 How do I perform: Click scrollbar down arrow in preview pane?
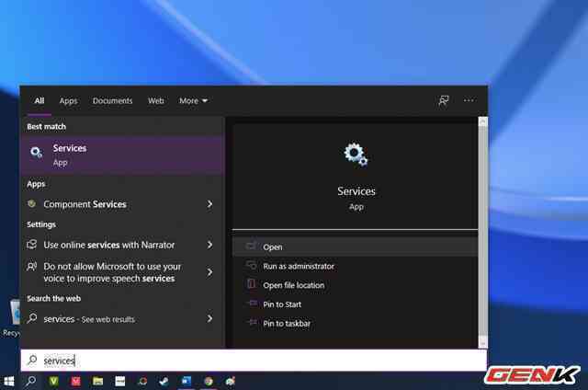[x=483, y=343]
